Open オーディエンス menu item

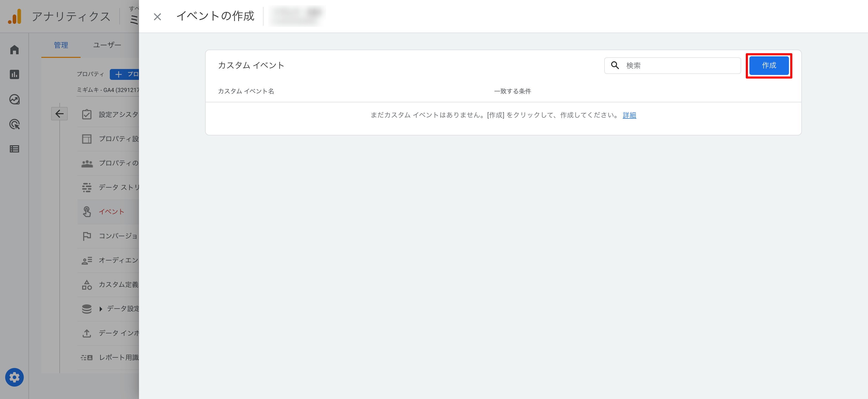[x=108, y=260]
